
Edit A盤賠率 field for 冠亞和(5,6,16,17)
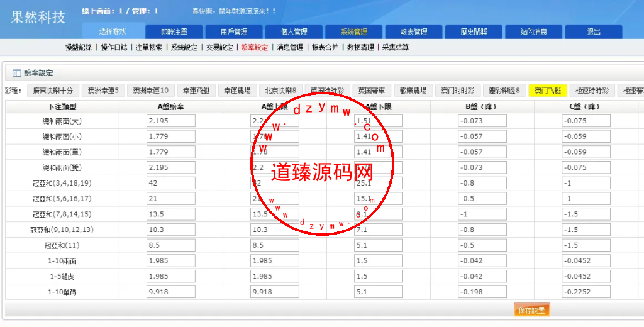[x=171, y=199]
